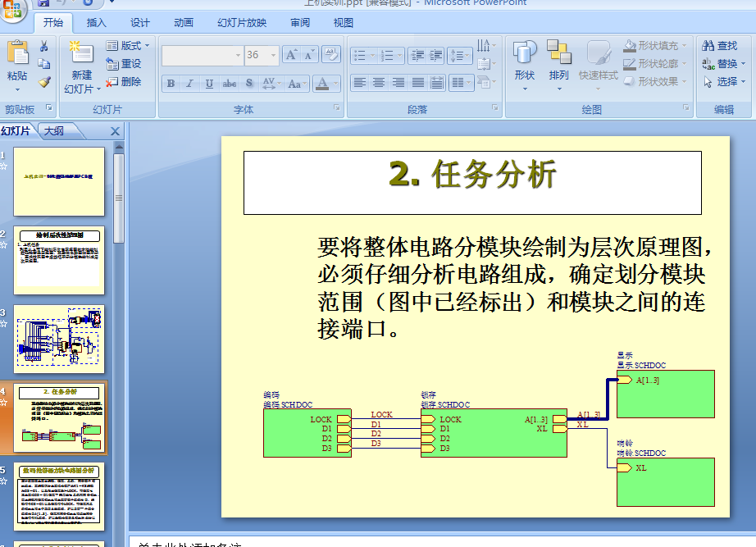Click the Copy icon in clipboard group
The height and width of the screenshot is (547, 756).
pos(44,64)
